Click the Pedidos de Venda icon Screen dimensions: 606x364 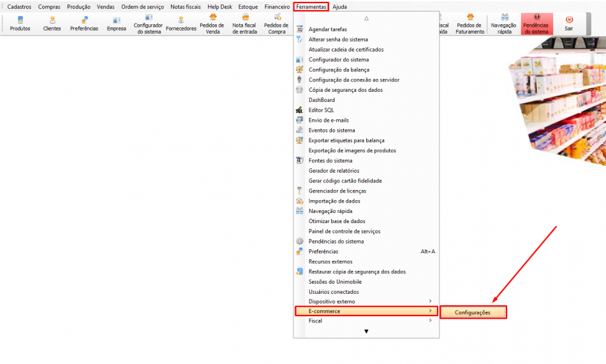213,24
